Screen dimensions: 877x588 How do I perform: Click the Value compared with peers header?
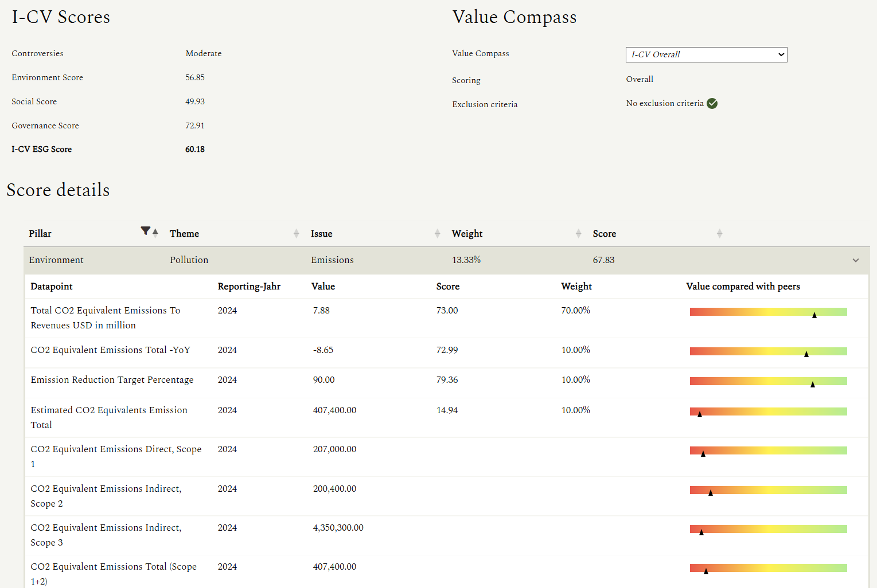point(743,287)
